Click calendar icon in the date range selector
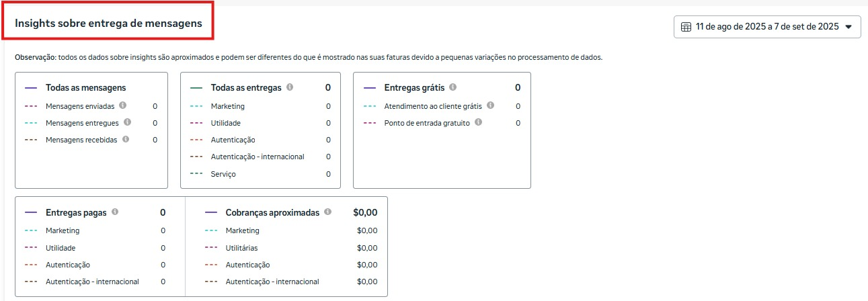868x301 pixels. (686, 27)
